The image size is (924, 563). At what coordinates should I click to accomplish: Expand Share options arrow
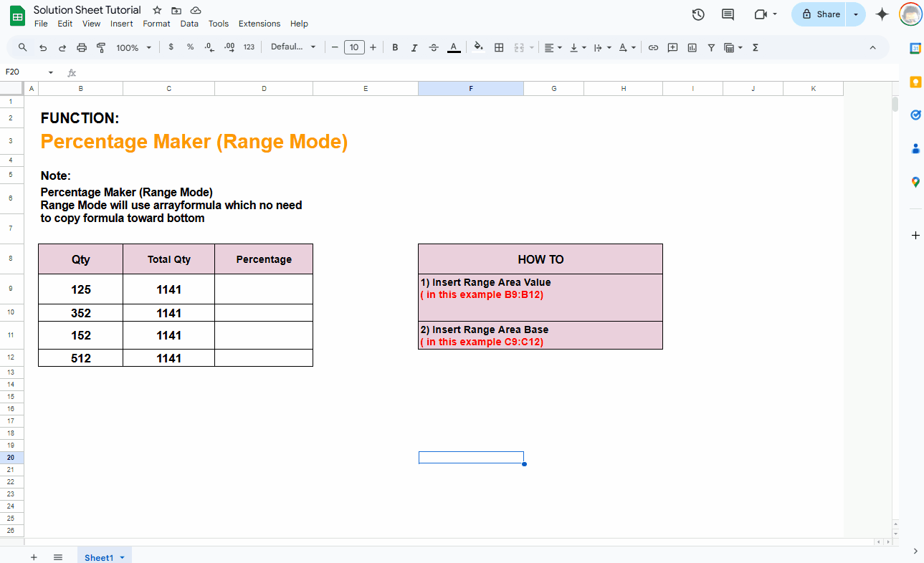pyautogui.click(x=855, y=14)
